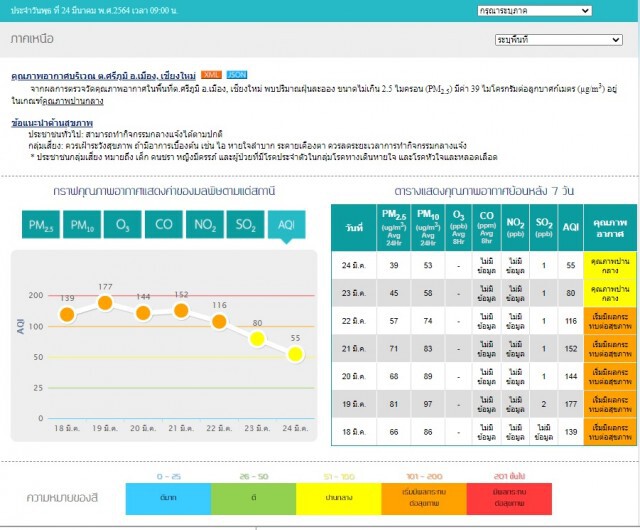Open the region selection dropdown at top
The image size is (640, 530).
pyautogui.click(x=534, y=11)
